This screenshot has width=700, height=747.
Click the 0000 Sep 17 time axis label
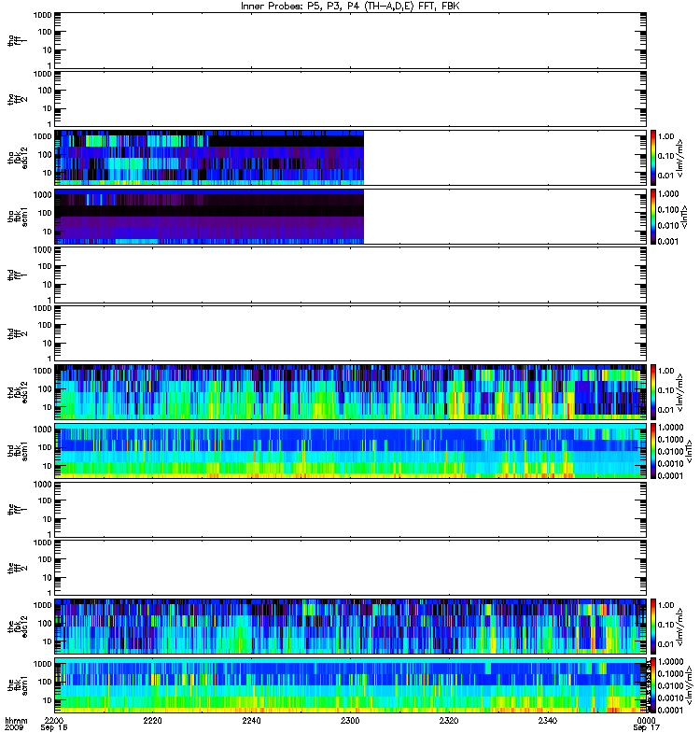(x=646, y=724)
